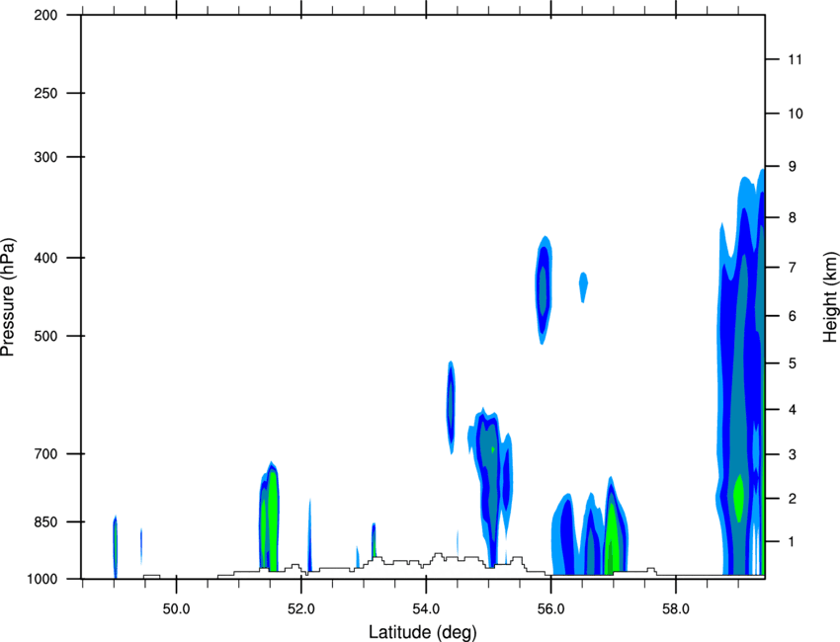Select the 300 pressure tick label

tap(46, 157)
